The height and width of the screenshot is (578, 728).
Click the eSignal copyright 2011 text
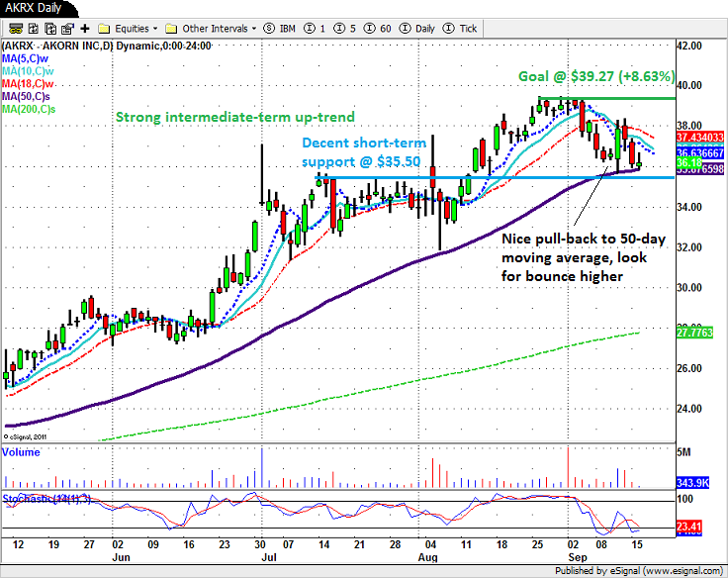pos(25,436)
